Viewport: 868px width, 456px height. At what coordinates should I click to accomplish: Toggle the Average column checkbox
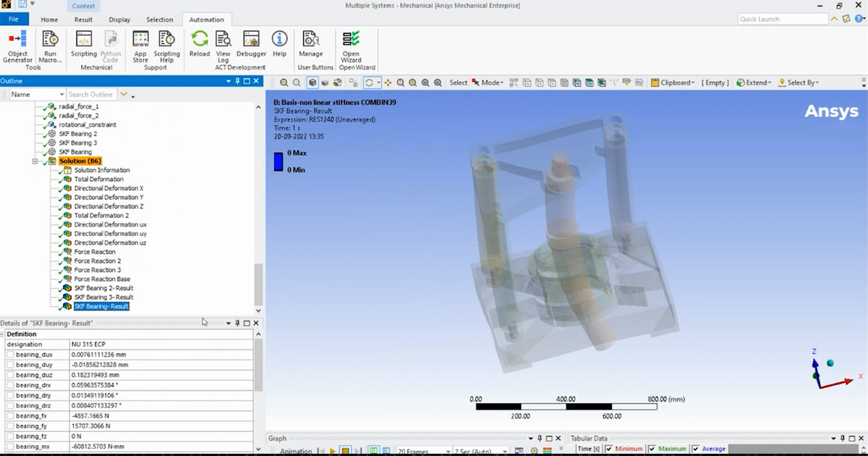click(x=696, y=449)
